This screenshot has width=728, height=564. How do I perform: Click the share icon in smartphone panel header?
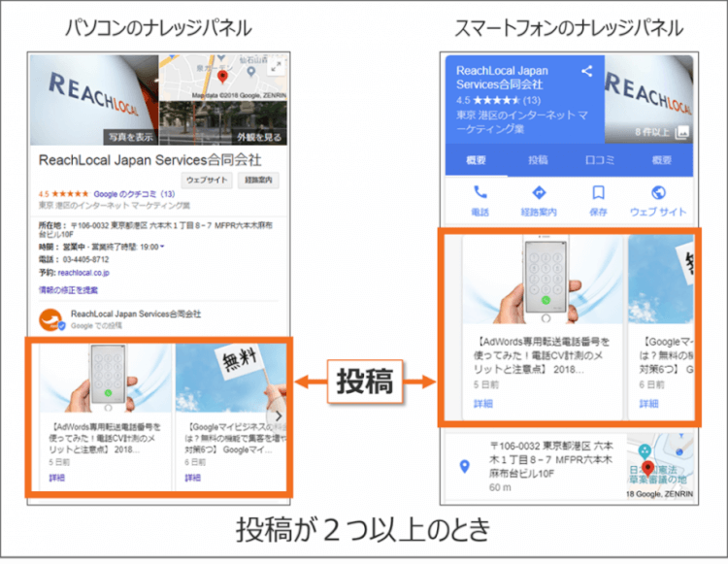coord(587,71)
